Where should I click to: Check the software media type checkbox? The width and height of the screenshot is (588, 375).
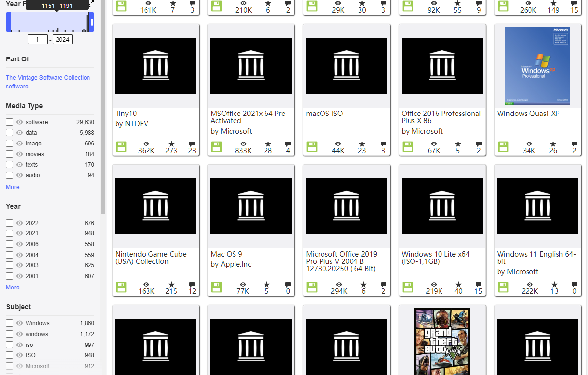10,122
